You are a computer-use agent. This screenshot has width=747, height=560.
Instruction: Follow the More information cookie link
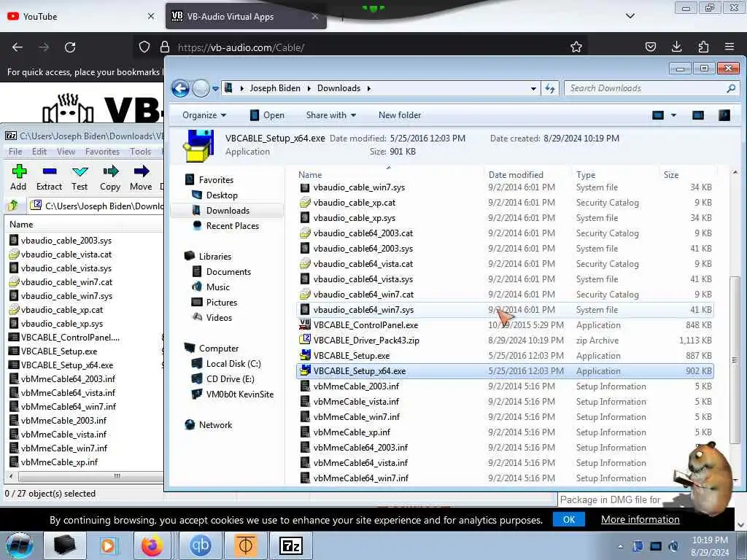pos(640,519)
